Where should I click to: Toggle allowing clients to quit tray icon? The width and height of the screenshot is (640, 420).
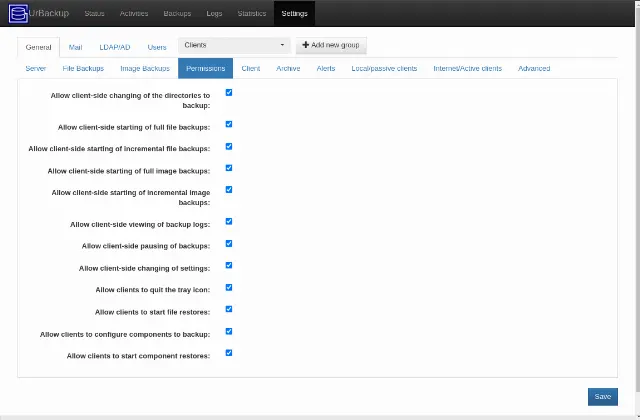229,287
